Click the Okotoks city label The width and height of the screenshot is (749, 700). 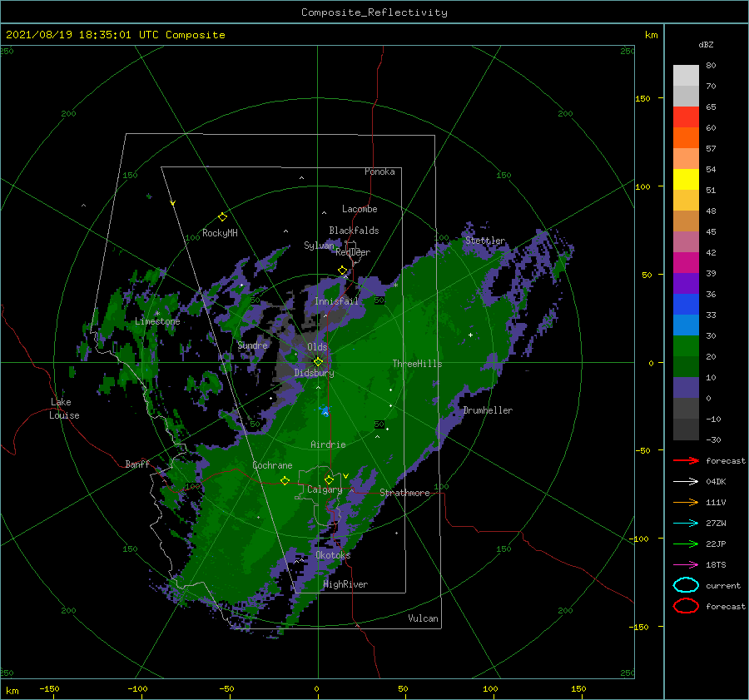333,555
